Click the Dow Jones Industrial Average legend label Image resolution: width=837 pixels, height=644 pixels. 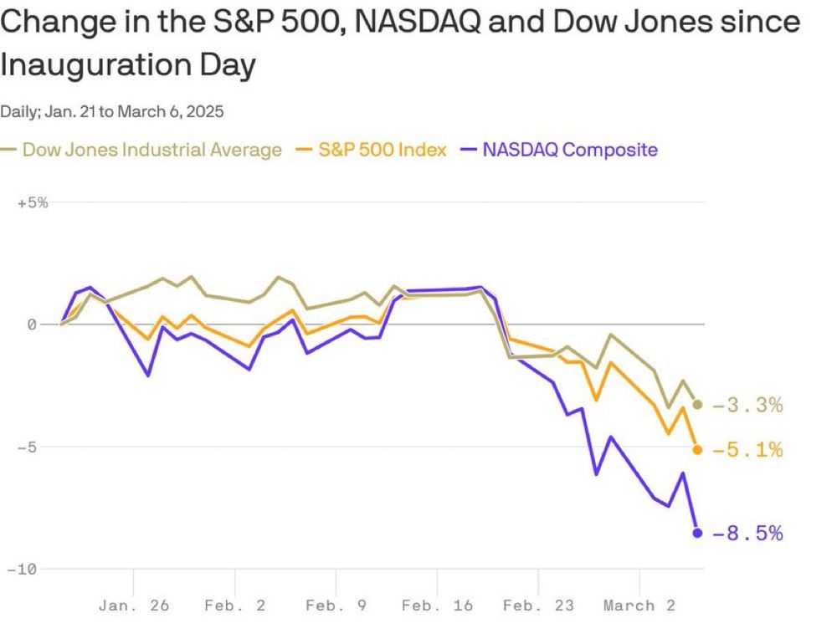point(152,150)
